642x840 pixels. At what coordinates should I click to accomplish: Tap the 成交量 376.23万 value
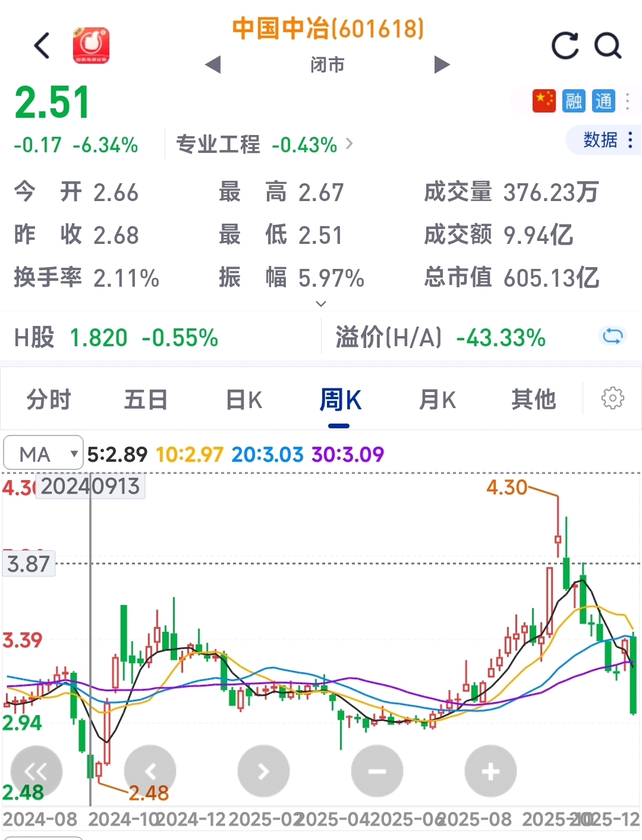[x=511, y=192]
